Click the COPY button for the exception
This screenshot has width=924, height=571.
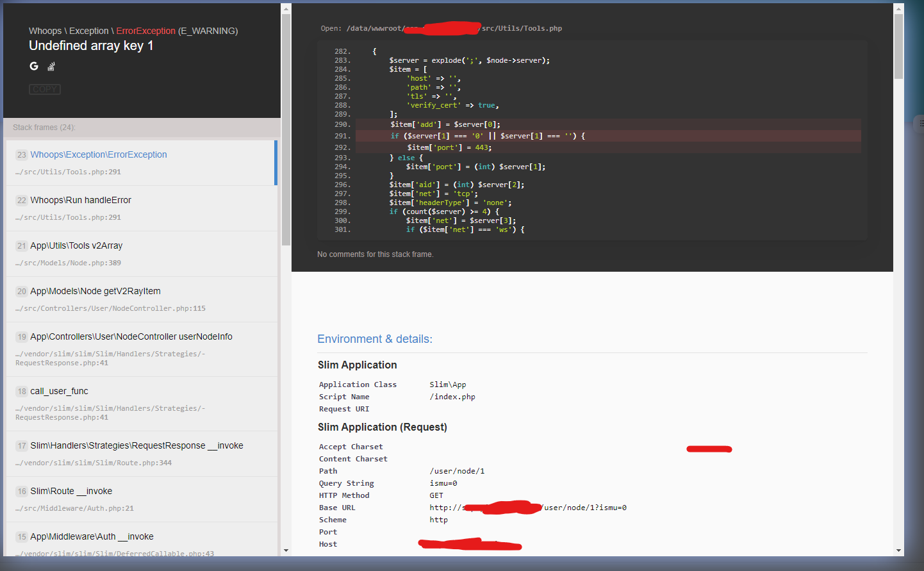44,89
